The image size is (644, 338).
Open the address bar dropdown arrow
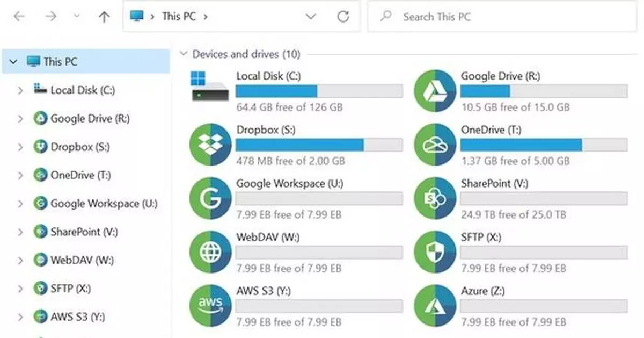point(310,17)
